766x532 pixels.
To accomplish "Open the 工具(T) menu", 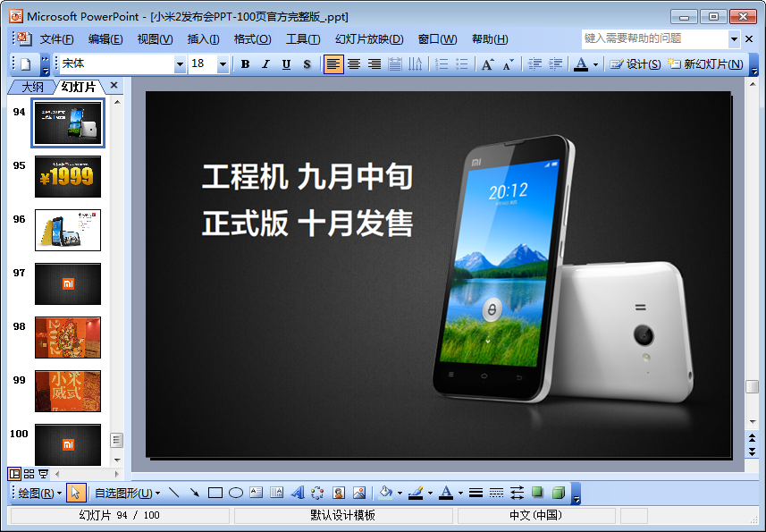I will click(x=303, y=39).
